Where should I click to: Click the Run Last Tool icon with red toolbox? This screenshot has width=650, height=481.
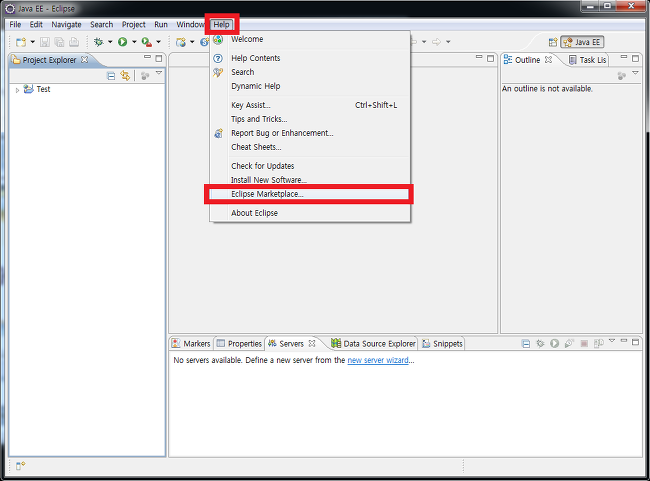pos(146,42)
